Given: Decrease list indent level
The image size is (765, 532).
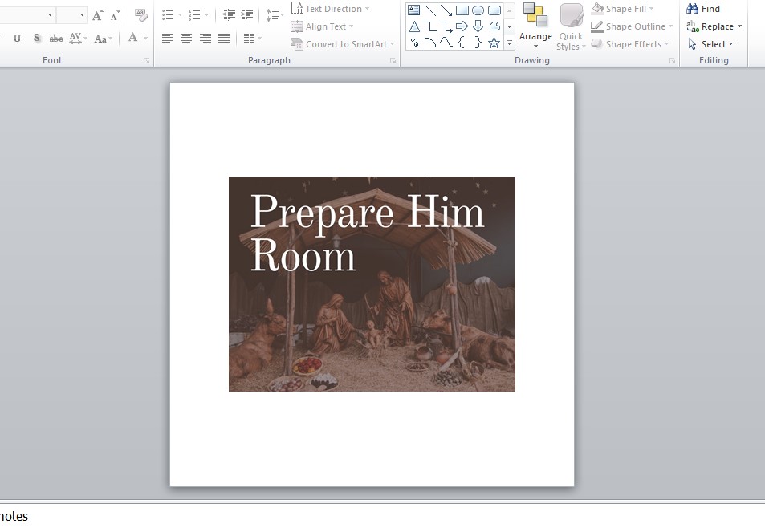Looking at the screenshot, I should tap(228, 15).
